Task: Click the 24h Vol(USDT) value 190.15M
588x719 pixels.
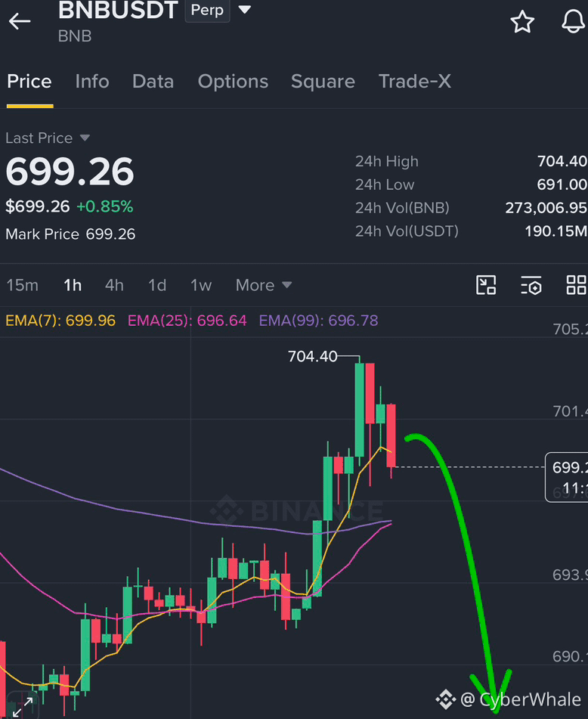Action: tap(556, 231)
